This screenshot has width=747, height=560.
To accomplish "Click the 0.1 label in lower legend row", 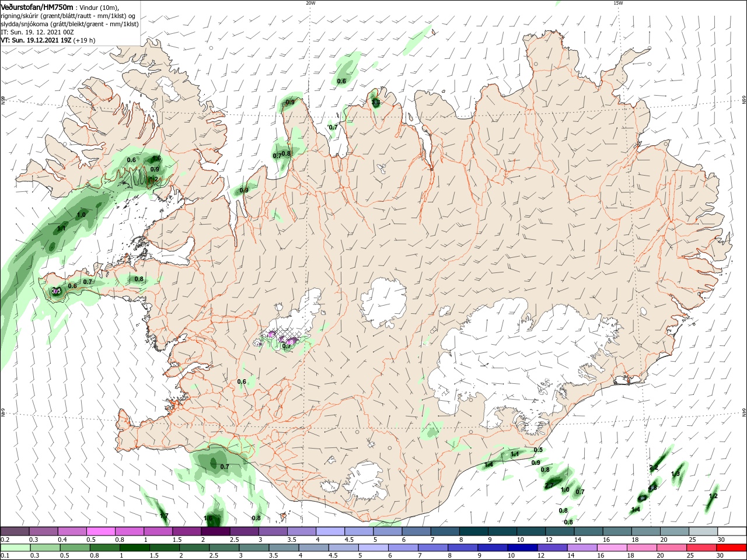I will point(5,555).
